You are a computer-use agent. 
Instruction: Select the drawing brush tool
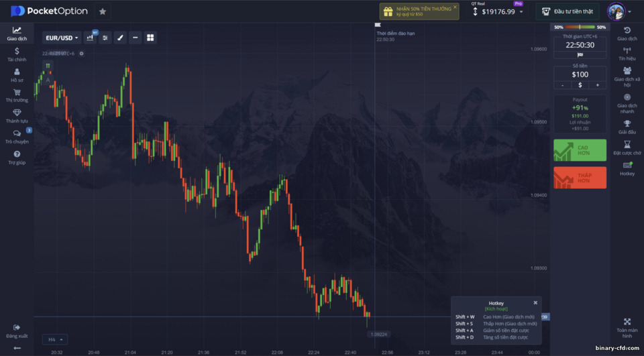click(120, 38)
